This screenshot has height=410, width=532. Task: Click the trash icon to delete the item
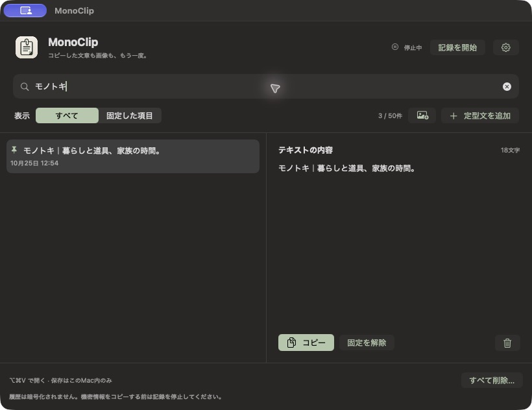(x=507, y=343)
